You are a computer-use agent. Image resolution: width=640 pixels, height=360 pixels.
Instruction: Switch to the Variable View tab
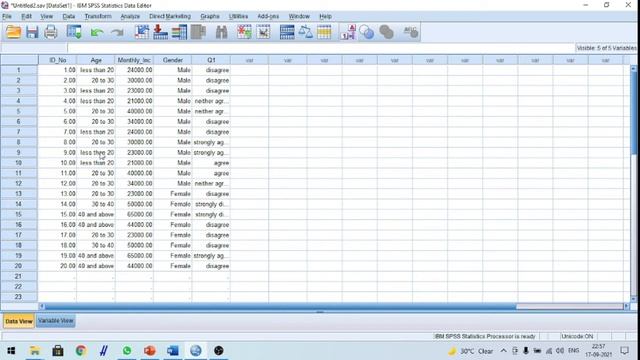(56, 321)
